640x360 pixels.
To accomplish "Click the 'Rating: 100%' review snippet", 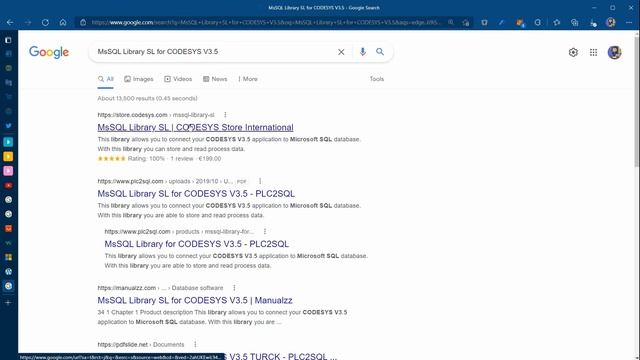I will pos(146,158).
